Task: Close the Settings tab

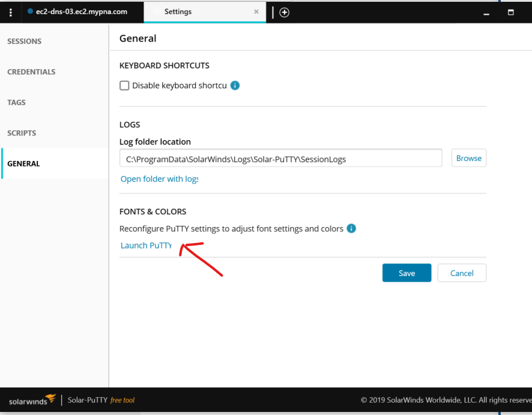Action: click(x=256, y=12)
